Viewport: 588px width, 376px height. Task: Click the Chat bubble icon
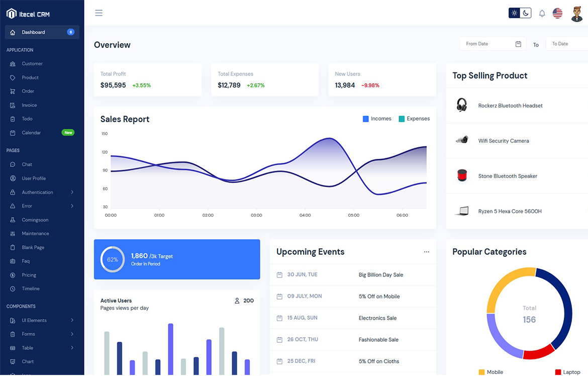(x=13, y=164)
